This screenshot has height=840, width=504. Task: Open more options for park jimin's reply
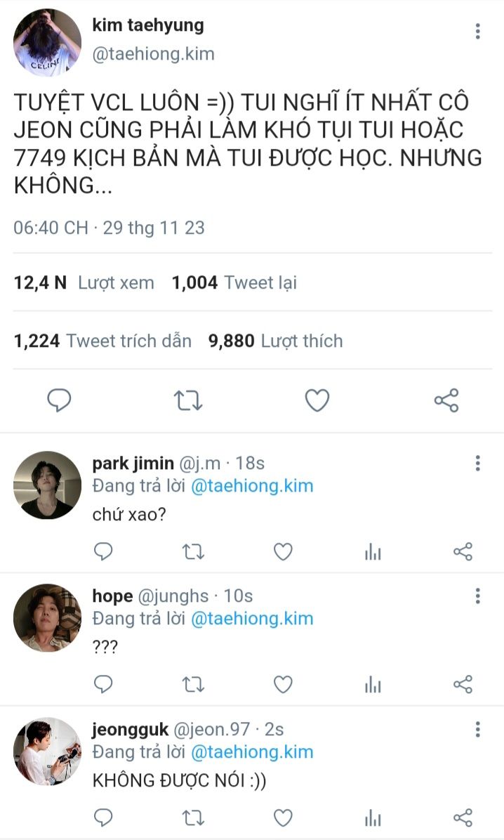coord(477,463)
